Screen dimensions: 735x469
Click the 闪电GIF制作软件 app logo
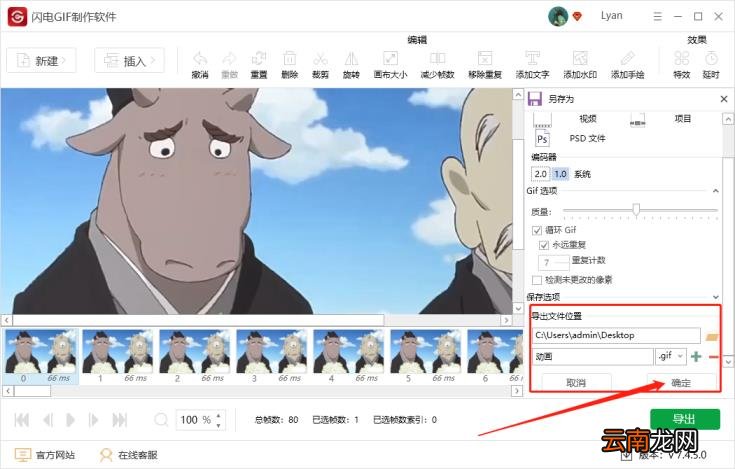pyautogui.click(x=17, y=17)
